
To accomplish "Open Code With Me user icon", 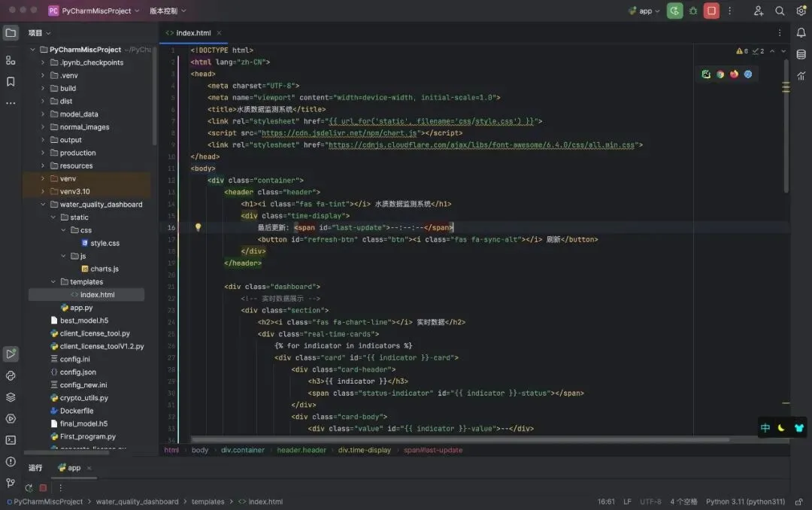I will tap(759, 11).
